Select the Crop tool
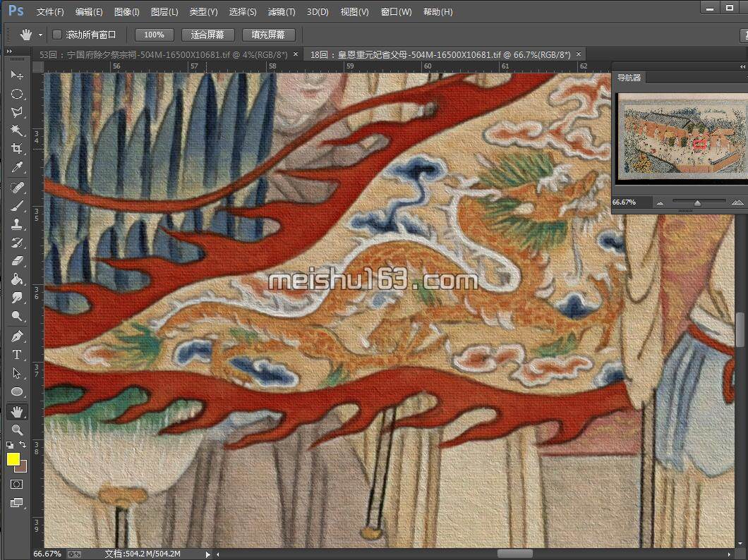 click(x=17, y=149)
